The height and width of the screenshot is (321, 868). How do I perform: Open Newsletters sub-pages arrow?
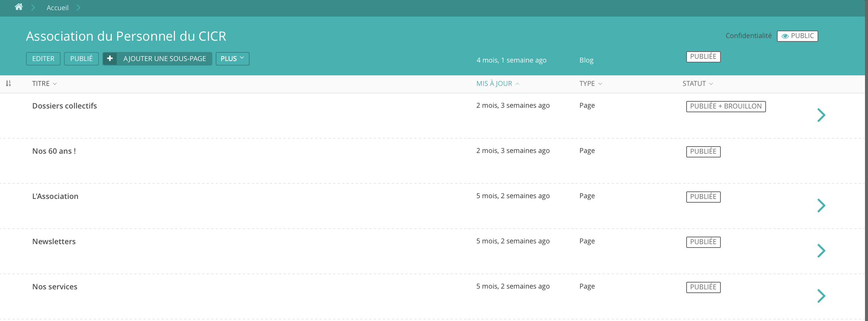(x=821, y=251)
